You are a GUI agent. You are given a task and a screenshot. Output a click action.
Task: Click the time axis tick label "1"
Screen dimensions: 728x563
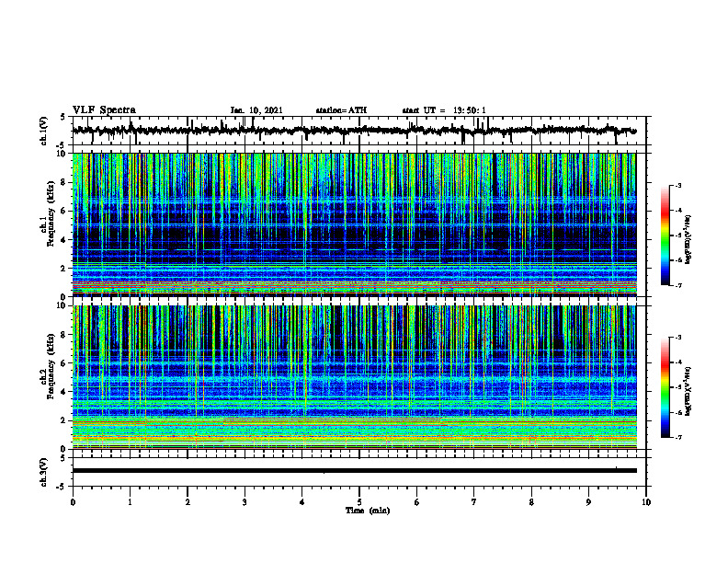130,502
